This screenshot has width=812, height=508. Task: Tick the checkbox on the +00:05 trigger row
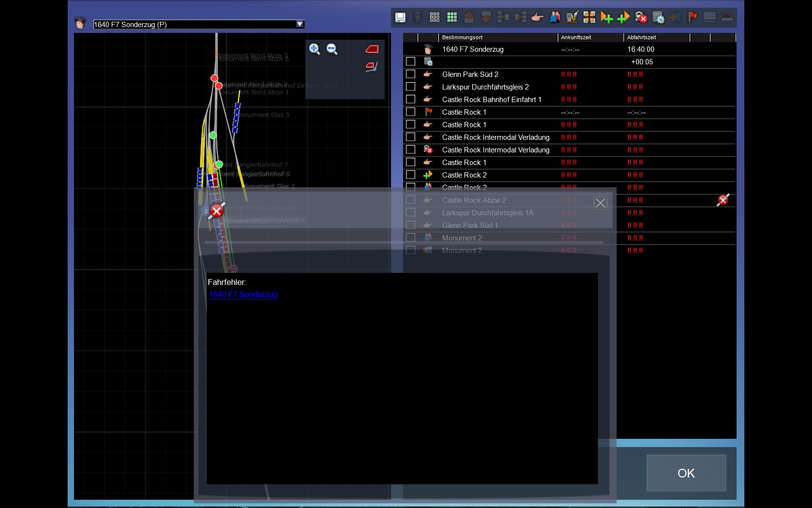(411, 61)
